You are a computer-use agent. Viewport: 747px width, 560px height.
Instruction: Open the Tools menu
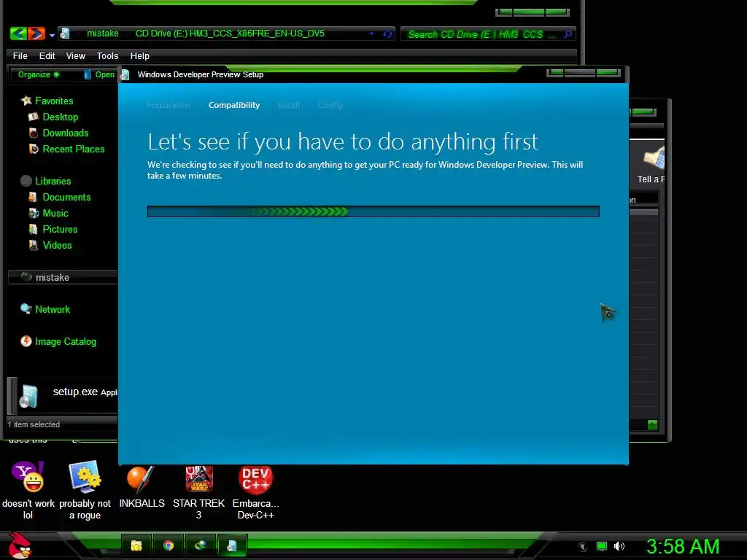pos(108,55)
